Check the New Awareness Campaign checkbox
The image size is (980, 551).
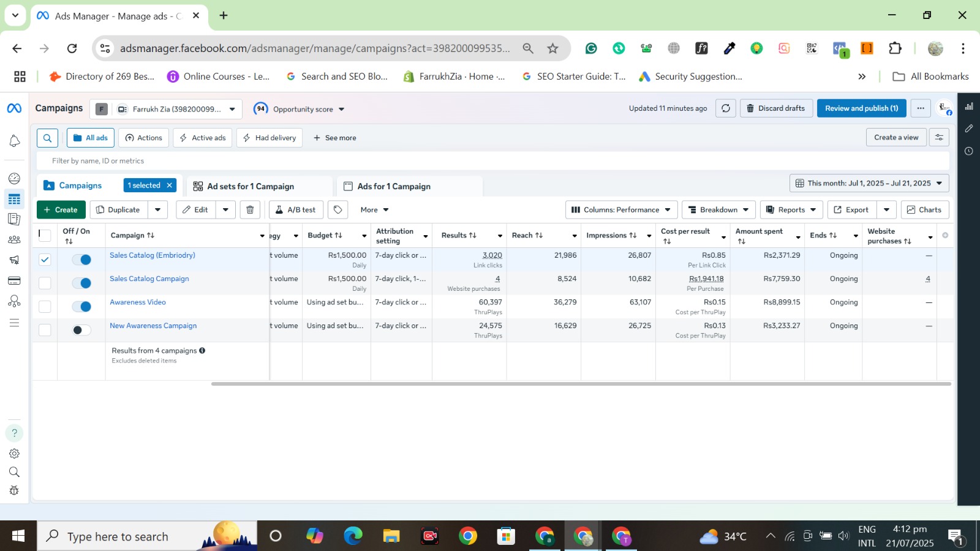(x=45, y=330)
